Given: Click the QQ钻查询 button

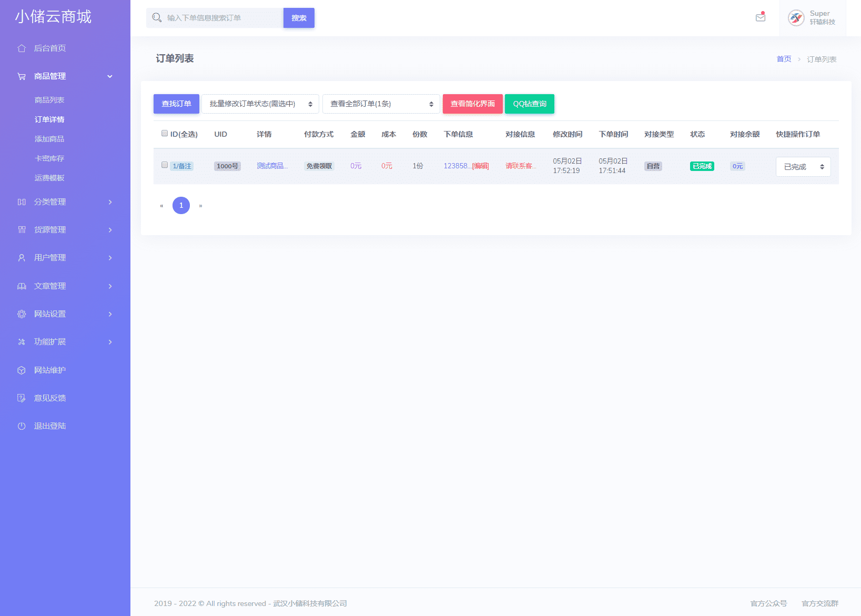Looking at the screenshot, I should (x=530, y=104).
